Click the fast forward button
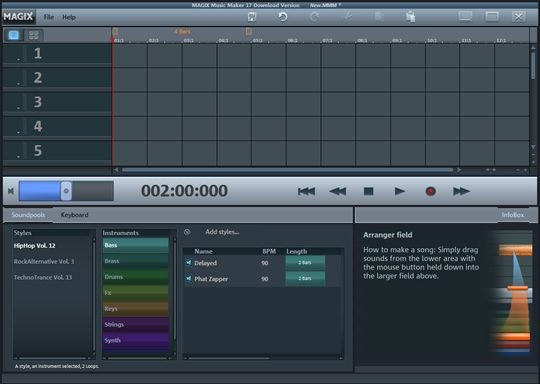The width and height of the screenshot is (540, 384). (x=461, y=191)
